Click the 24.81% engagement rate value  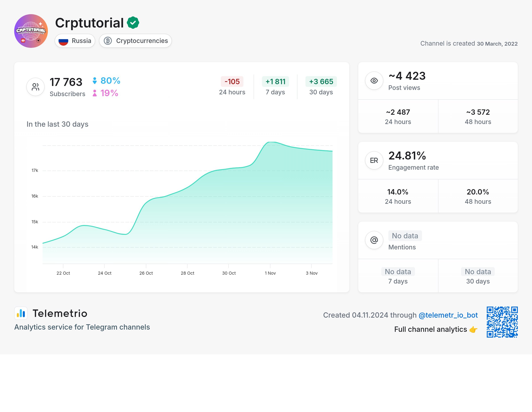[x=407, y=156]
